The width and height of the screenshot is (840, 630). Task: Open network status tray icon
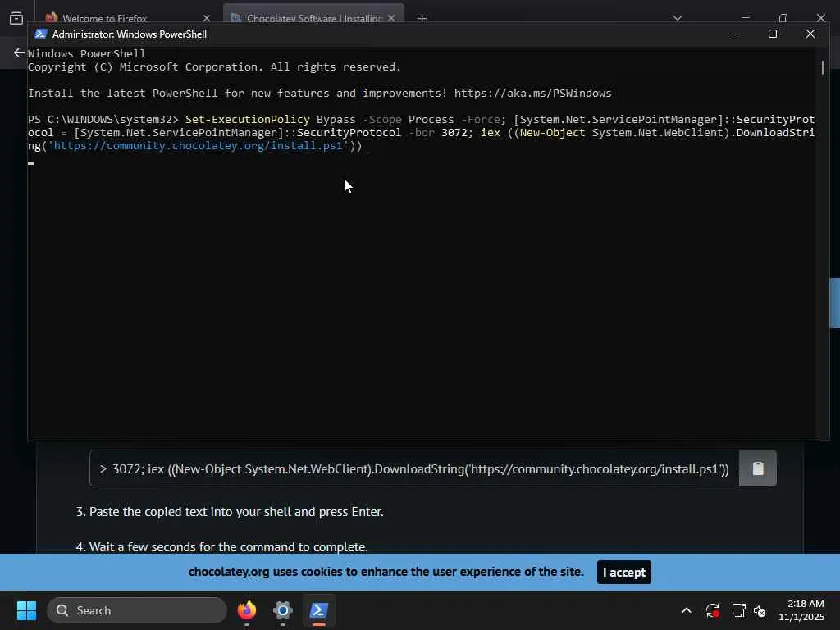point(739,610)
